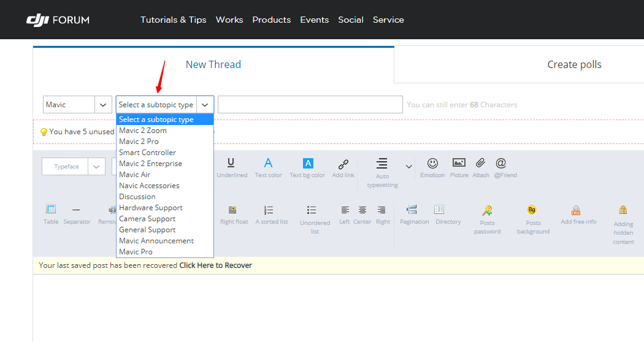Go to DJI Forum home logo
Image resolution: width=644 pixels, height=342 pixels.
pos(58,20)
